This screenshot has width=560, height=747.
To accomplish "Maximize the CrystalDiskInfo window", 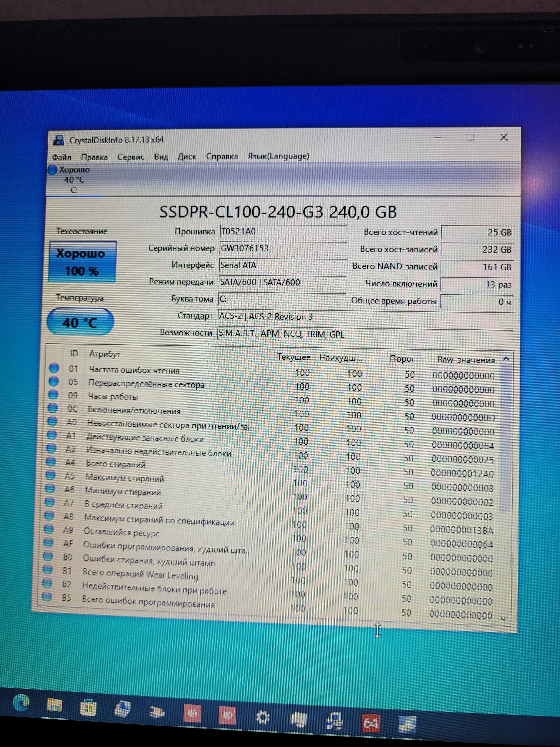I will click(x=470, y=137).
